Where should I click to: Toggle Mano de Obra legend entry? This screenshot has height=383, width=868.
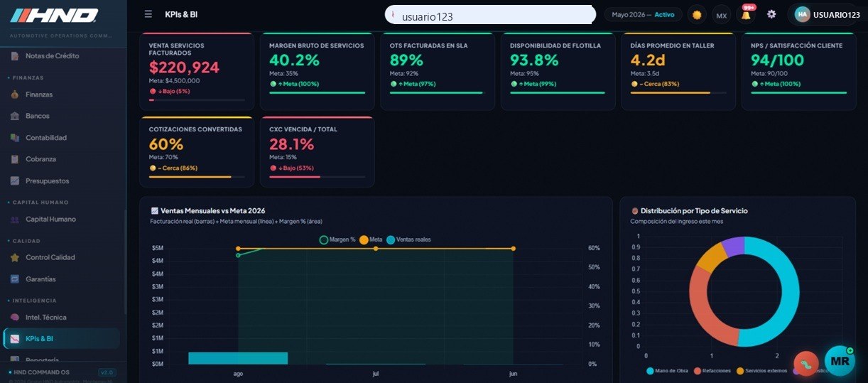coord(668,371)
